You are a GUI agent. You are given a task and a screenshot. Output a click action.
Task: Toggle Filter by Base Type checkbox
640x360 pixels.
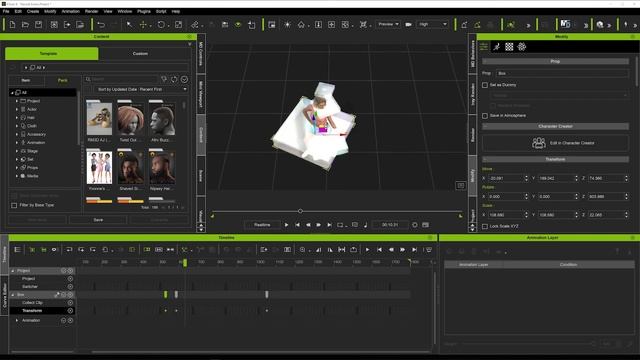(x=14, y=205)
